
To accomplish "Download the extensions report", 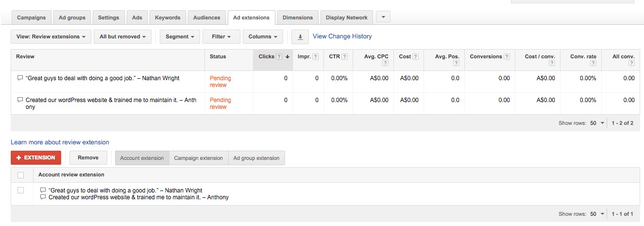I will click(300, 37).
